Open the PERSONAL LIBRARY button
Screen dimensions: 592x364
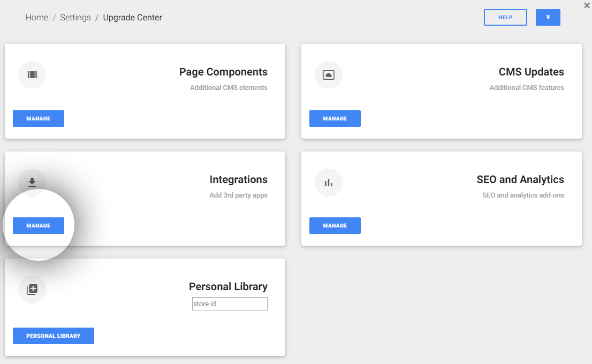pyautogui.click(x=53, y=336)
